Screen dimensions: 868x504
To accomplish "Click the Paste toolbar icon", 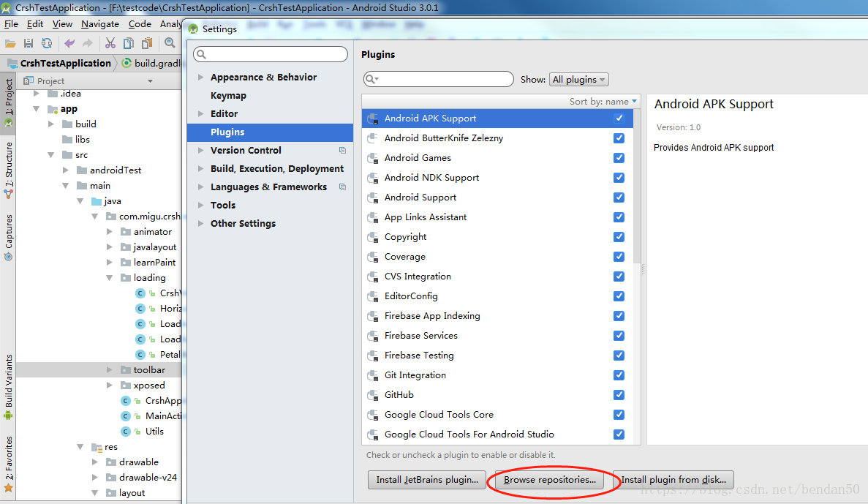I will pos(147,43).
